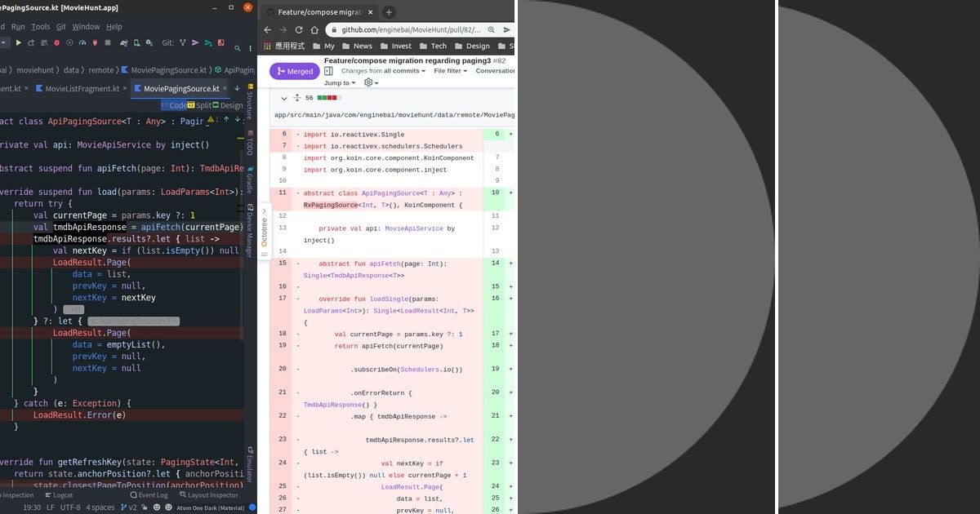The height and width of the screenshot is (514, 980).
Task: Push changes with the Git push arrow icon
Action: (x=195, y=42)
